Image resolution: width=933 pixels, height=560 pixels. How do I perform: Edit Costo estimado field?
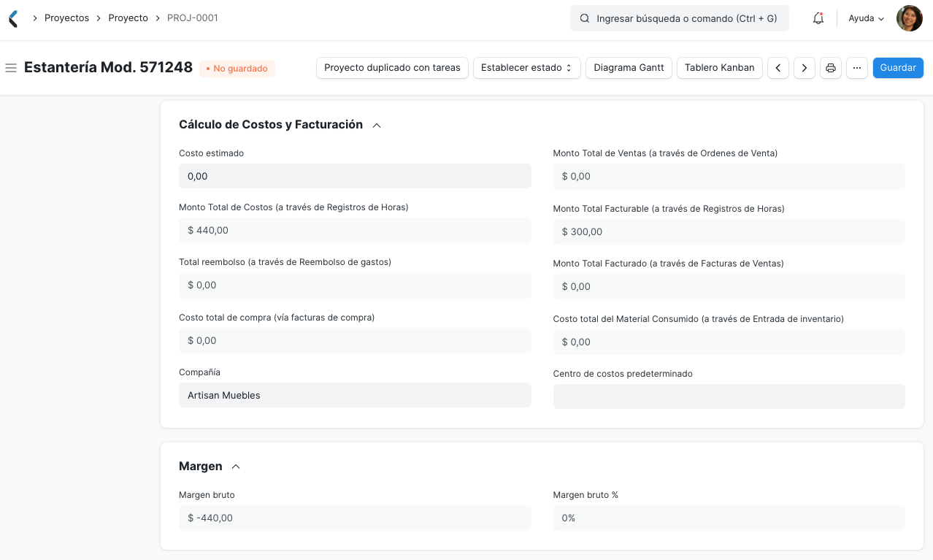click(x=355, y=176)
